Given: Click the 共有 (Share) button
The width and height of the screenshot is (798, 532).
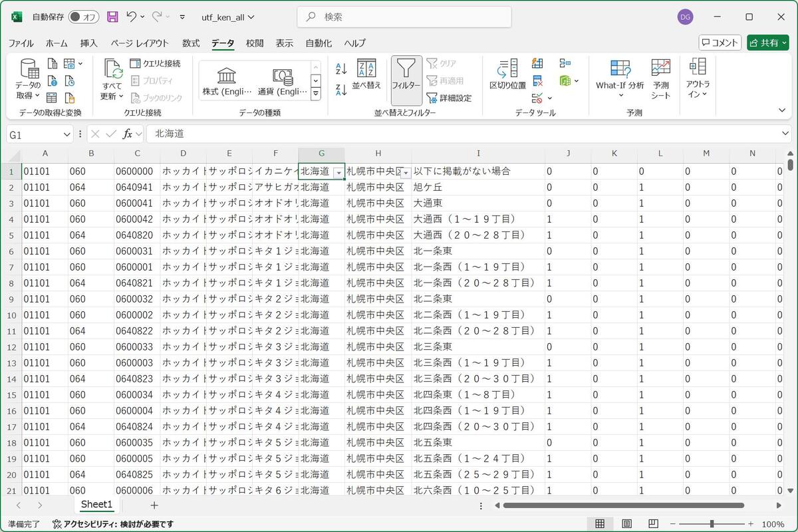Looking at the screenshot, I should 768,43.
